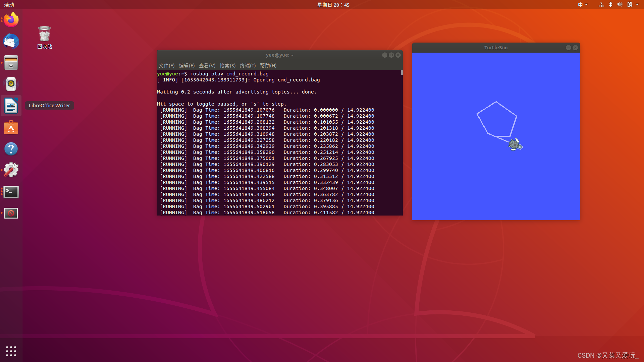This screenshot has width=644, height=362.
Task: Minimize the TurtleSim window
Action: click(x=569, y=48)
